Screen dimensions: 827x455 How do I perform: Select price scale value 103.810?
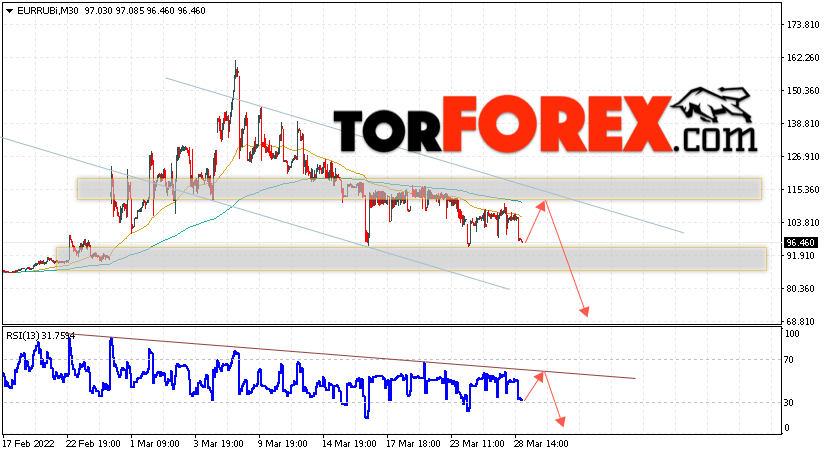coord(803,222)
